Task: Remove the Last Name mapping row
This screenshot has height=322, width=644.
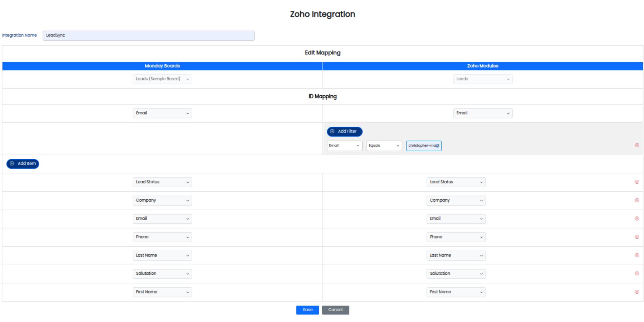Action: pos(637,255)
